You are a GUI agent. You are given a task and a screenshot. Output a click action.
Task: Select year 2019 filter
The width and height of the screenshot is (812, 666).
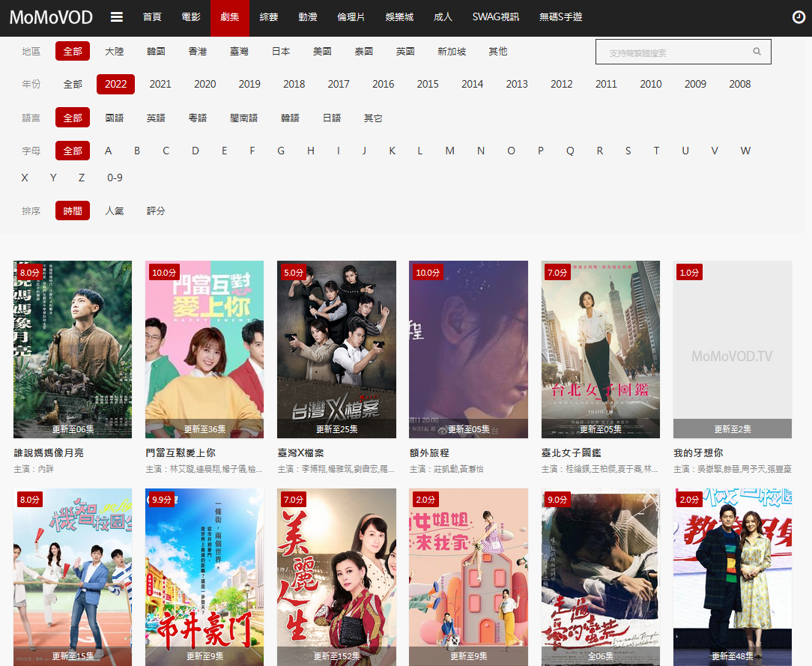tap(249, 84)
